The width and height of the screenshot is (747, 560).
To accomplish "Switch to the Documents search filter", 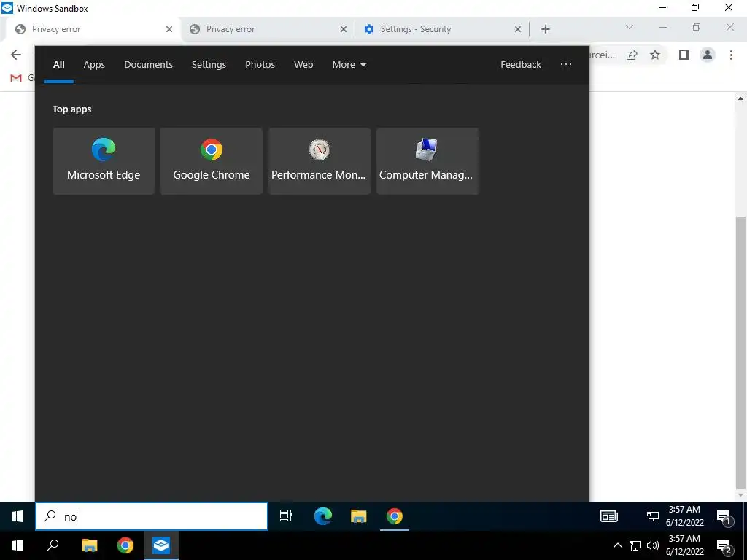I will coord(148,64).
